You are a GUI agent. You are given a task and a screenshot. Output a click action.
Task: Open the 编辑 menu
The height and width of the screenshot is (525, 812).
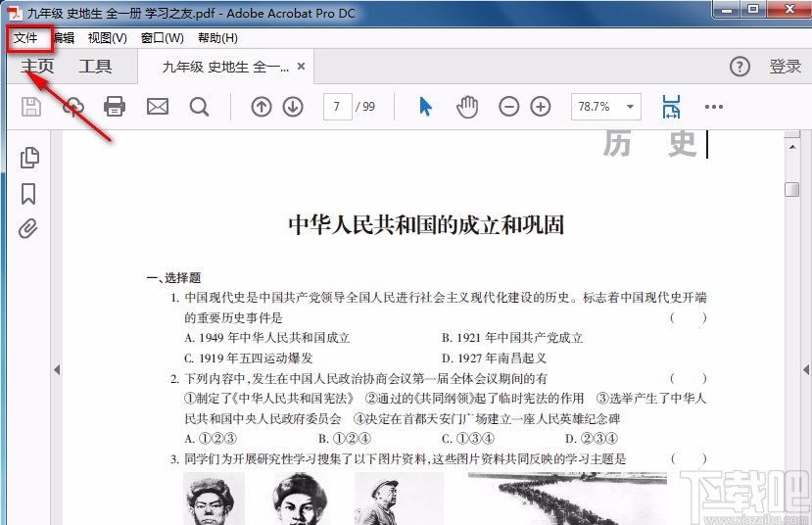(64, 38)
